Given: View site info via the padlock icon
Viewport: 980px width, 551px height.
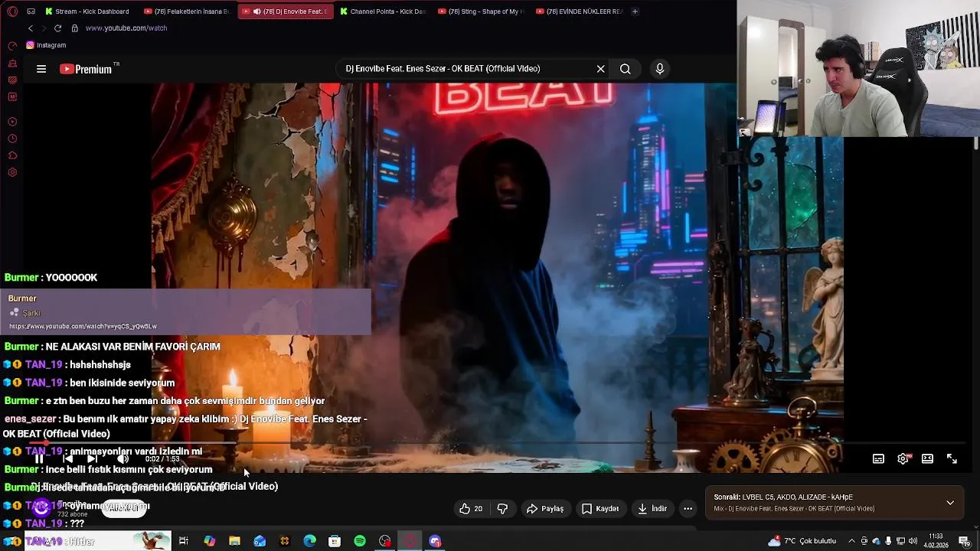Looking at the screenshot, I should click(74, 28).
